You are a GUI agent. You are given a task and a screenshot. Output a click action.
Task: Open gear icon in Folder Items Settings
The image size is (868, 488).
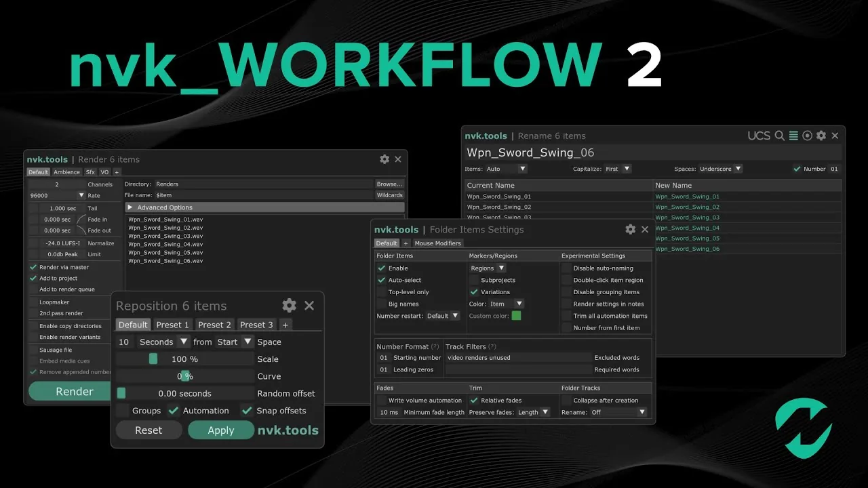click(631, 230)
